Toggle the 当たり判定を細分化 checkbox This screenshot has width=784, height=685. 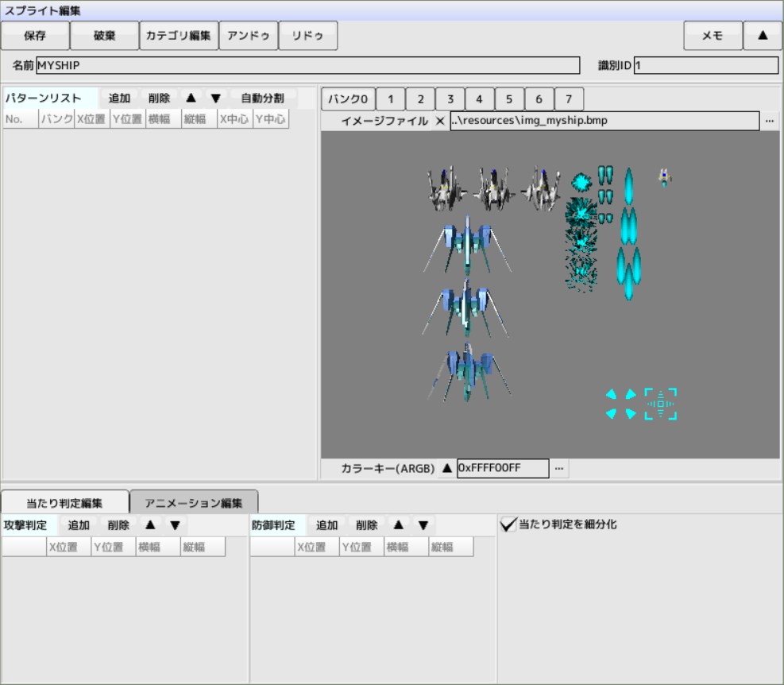[x=509, y=524]
